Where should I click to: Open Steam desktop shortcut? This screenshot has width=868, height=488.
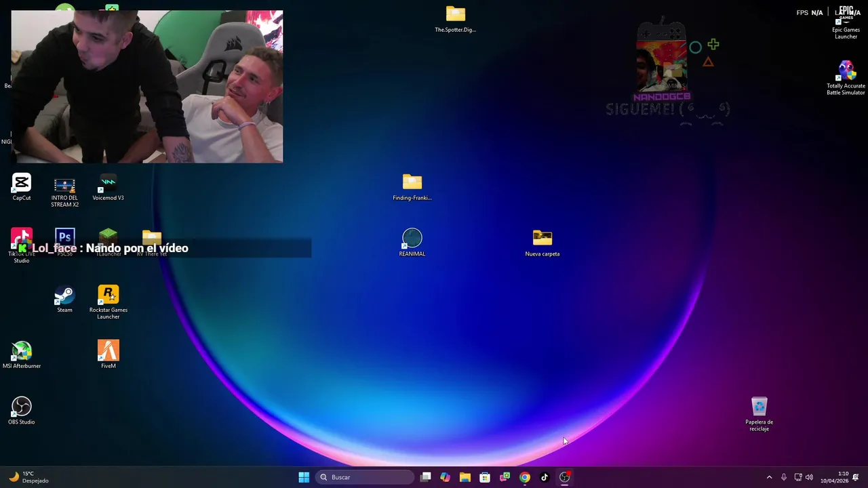point(64,300)
